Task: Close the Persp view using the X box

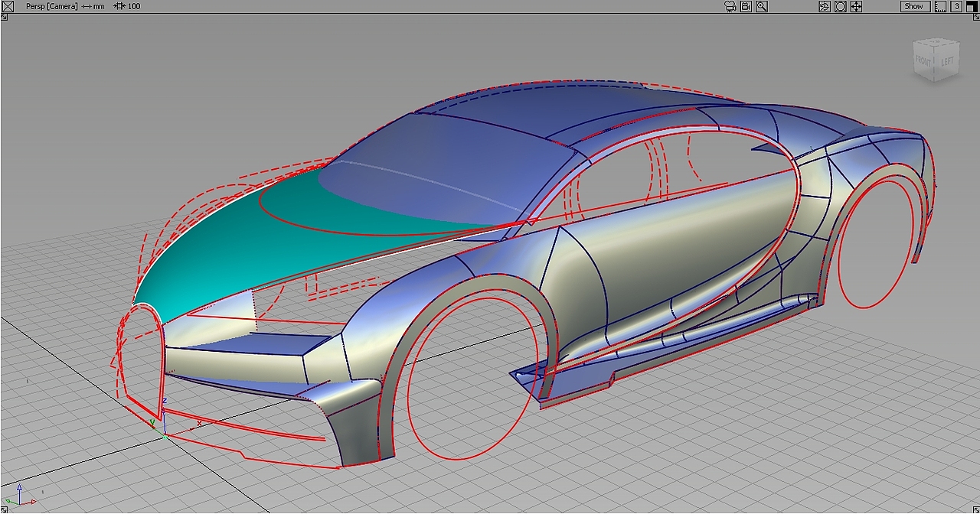Action: (8, 6)
